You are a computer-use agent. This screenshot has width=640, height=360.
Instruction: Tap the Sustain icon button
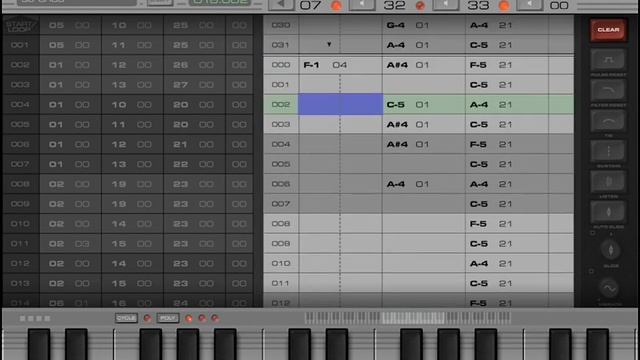tap(608, 151)
